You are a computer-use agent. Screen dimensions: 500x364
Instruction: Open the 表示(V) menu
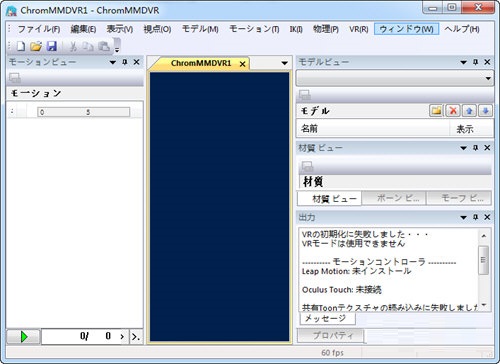[x=120, y=29]
